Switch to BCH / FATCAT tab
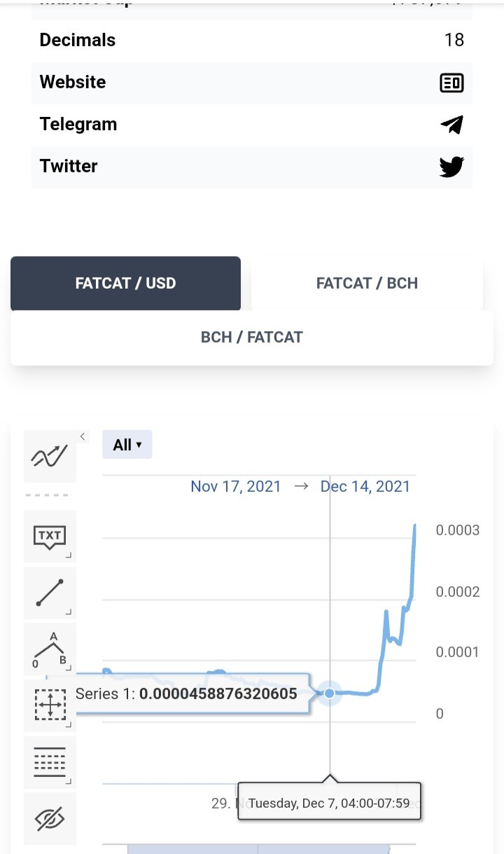504x854 pixels. 252,337
